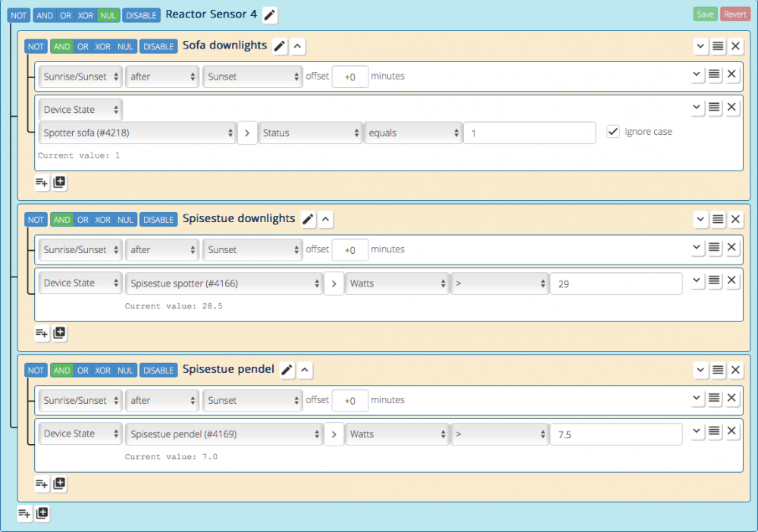Click the Watts value field showing 29
This screenshot has width=758, height=532.
click(x=615, y=283)
